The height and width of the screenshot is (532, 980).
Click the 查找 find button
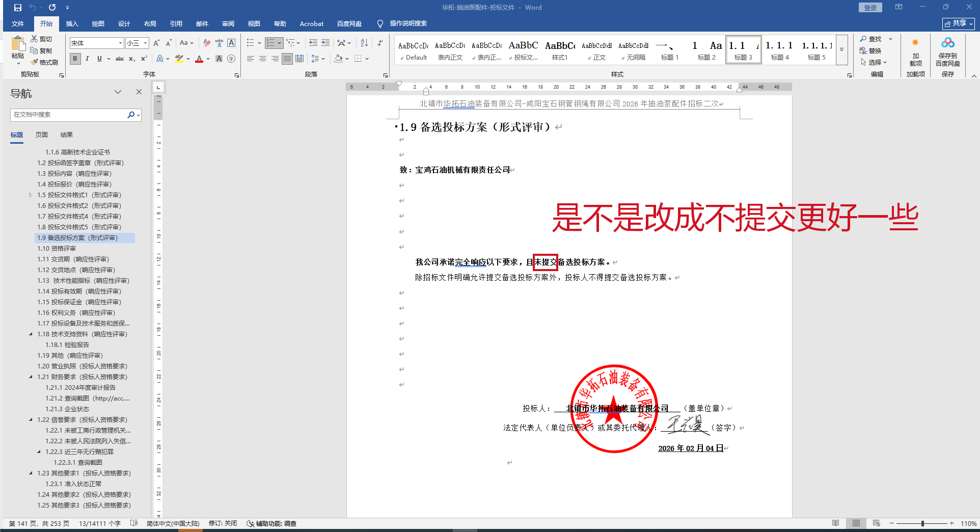871,39
